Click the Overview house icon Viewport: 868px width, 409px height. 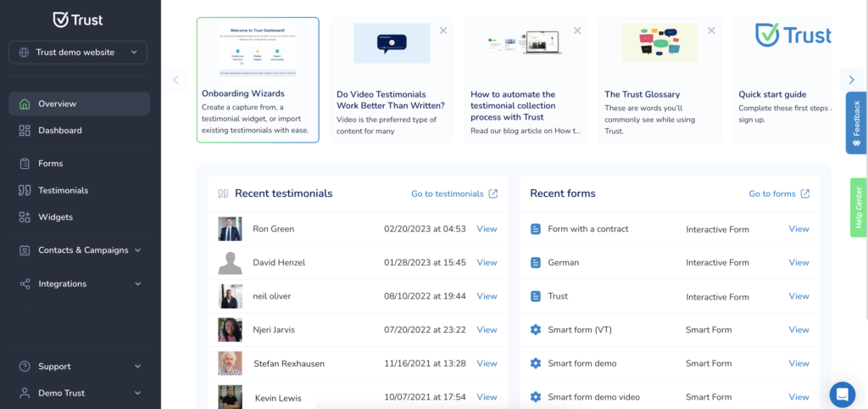point(25,104)
